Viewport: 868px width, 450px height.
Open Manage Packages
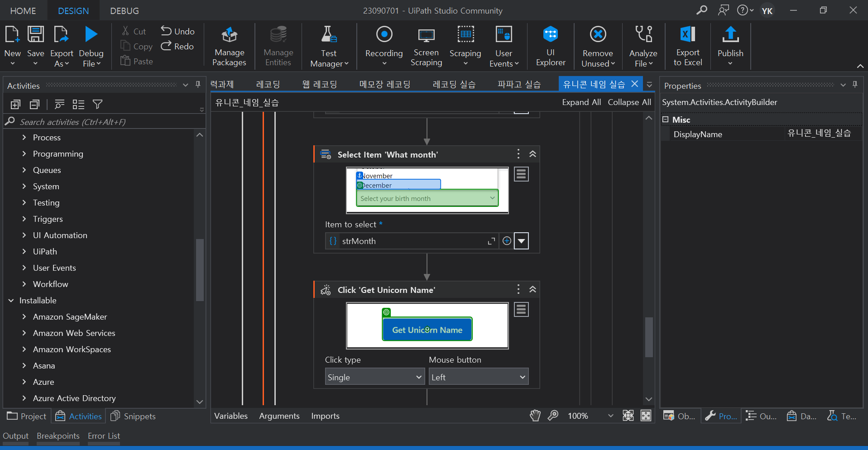(229, 46)
